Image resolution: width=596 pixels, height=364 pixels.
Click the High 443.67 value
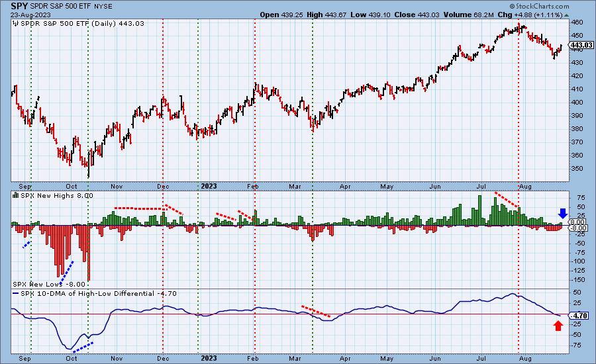[x=326, y=15]
